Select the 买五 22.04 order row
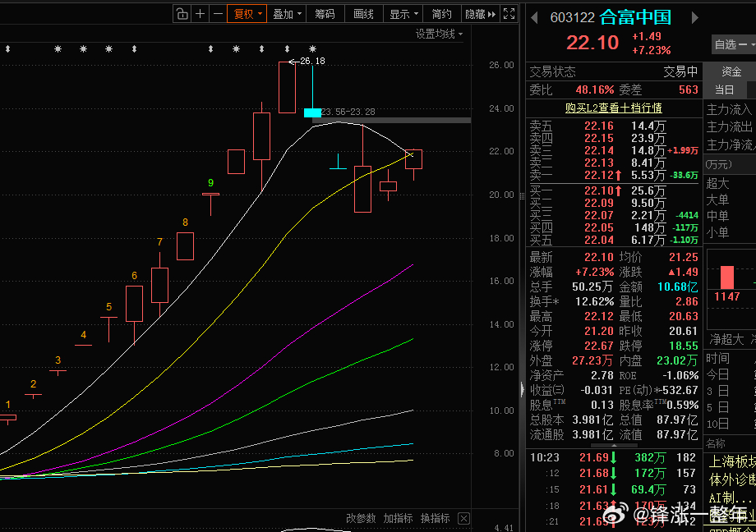Viewport: 756px width, 532px height. (x=614, y=240)
